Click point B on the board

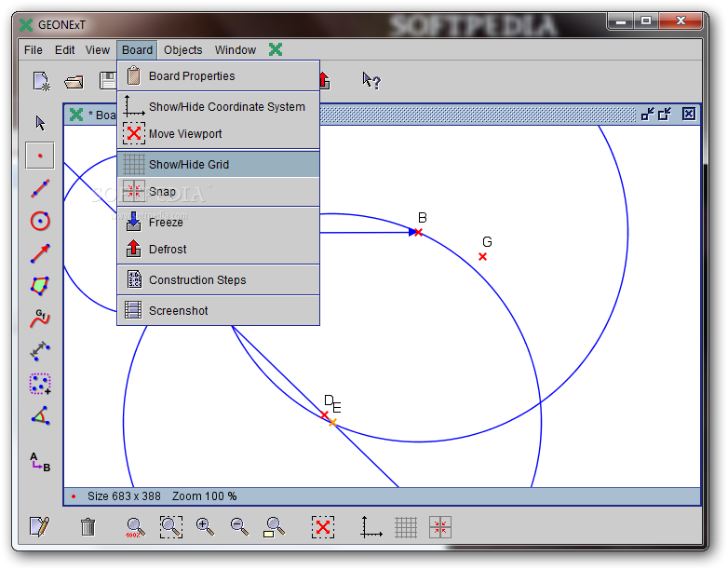coord(418,232)
